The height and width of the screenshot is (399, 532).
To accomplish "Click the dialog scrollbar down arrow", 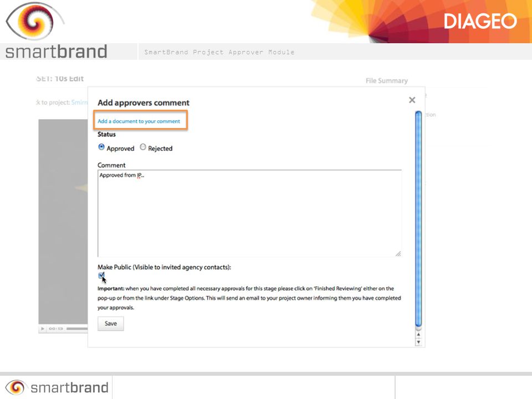I will click(x=418, y=342).
